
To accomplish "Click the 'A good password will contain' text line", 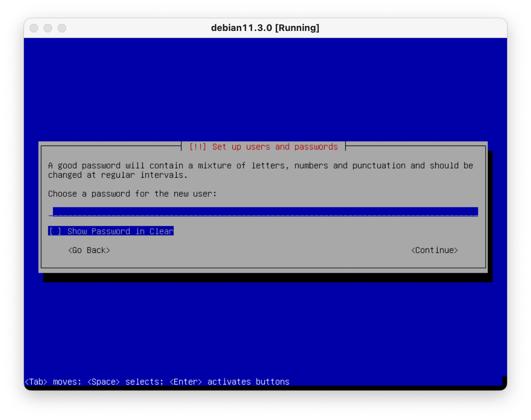I will point(260,166).
